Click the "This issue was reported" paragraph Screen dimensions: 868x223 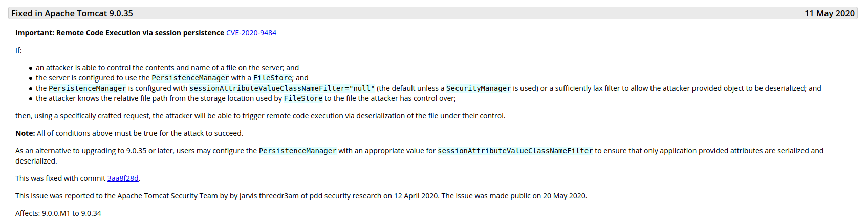tap(301, 196)
